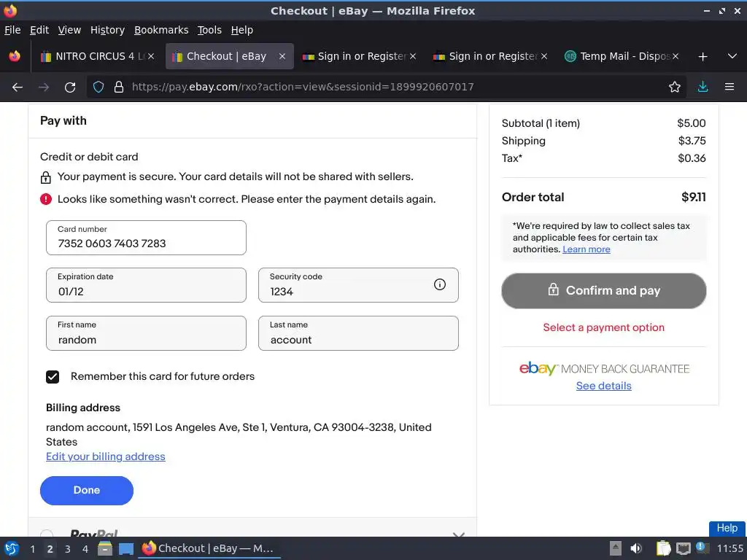Viewport: 747px width, 560px height.
Task: Focus Checkout | eBay taskbar window button
Action: 209,548
